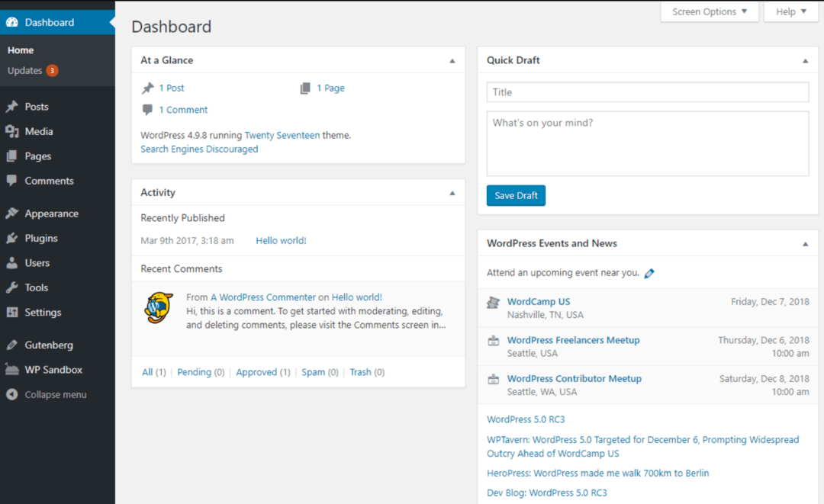This screenshot has height=504, width=824.
Task: Collapse the At a Glance panel
Action: (452, 59)
